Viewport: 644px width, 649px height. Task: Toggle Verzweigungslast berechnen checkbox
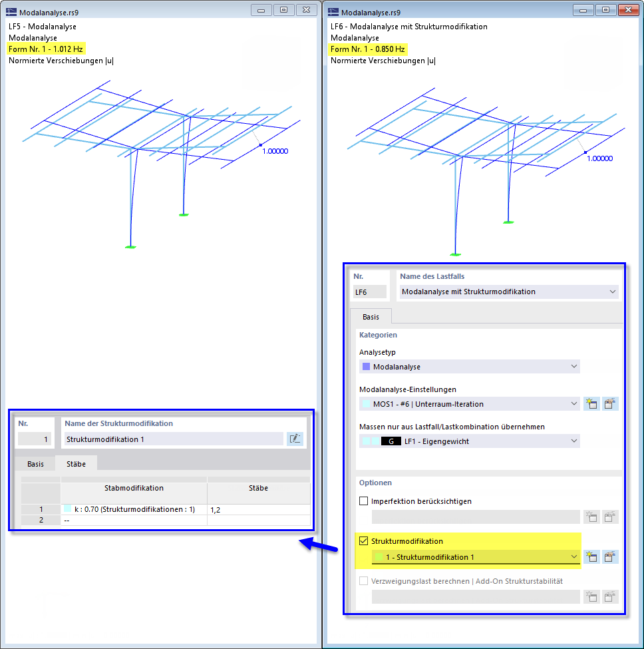[x=363, y=580]
